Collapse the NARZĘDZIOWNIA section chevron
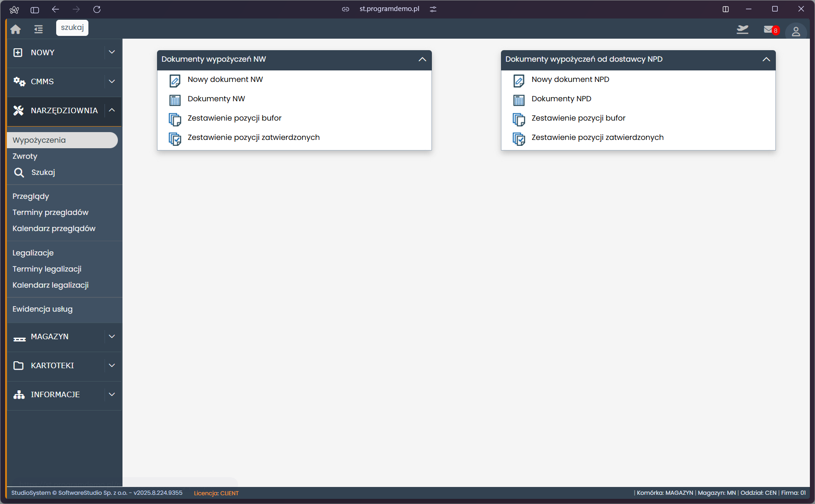The height and width of the screenshot is (504, 815). 112,110
